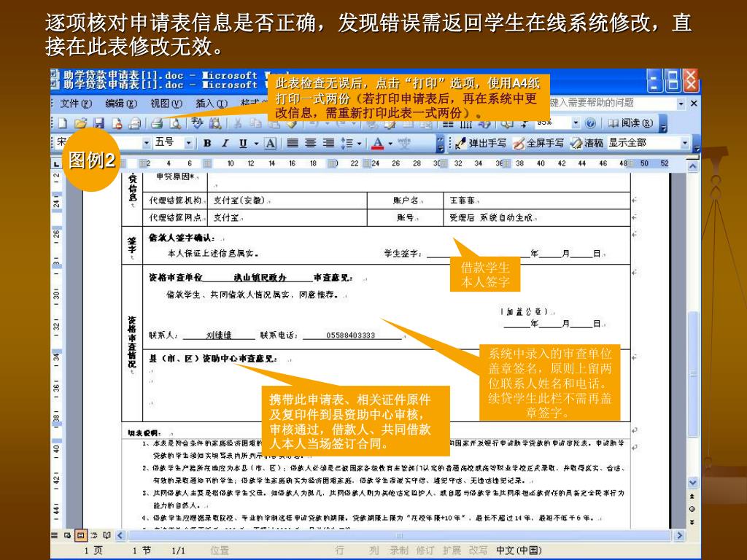Toggle Underline formatting
The image size is (747, 560).
(243, 143)
